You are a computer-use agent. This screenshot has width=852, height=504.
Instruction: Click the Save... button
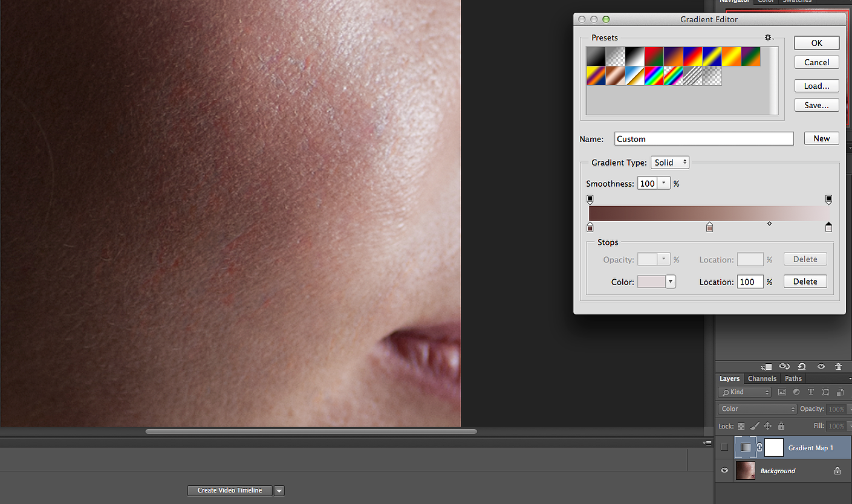click(817, 105)
